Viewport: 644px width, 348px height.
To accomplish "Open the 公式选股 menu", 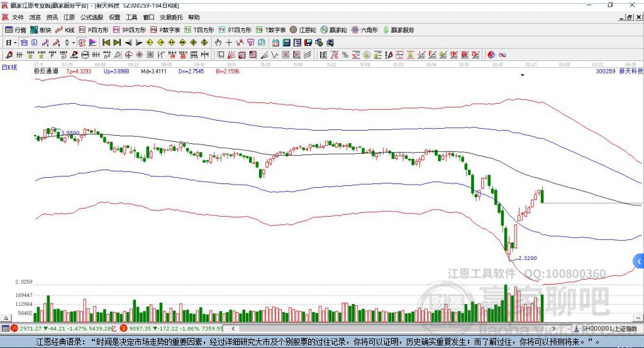I will [92, 17].
